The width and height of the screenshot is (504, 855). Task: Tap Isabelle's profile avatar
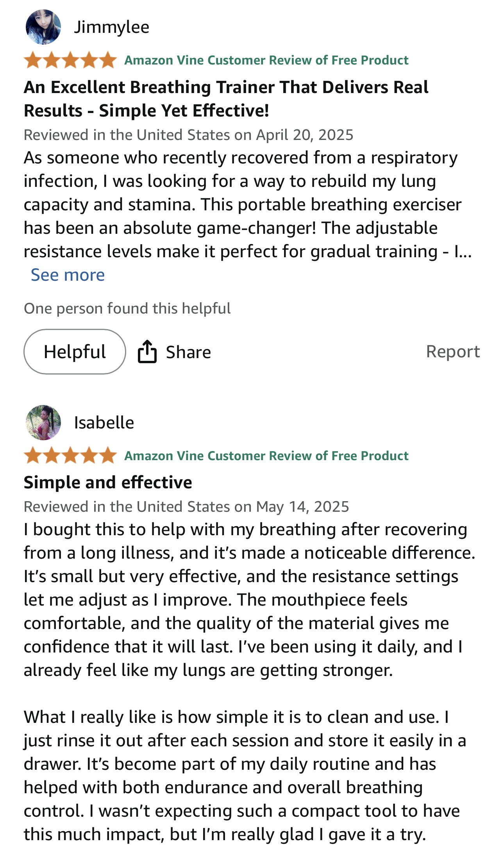click(43, 423)
